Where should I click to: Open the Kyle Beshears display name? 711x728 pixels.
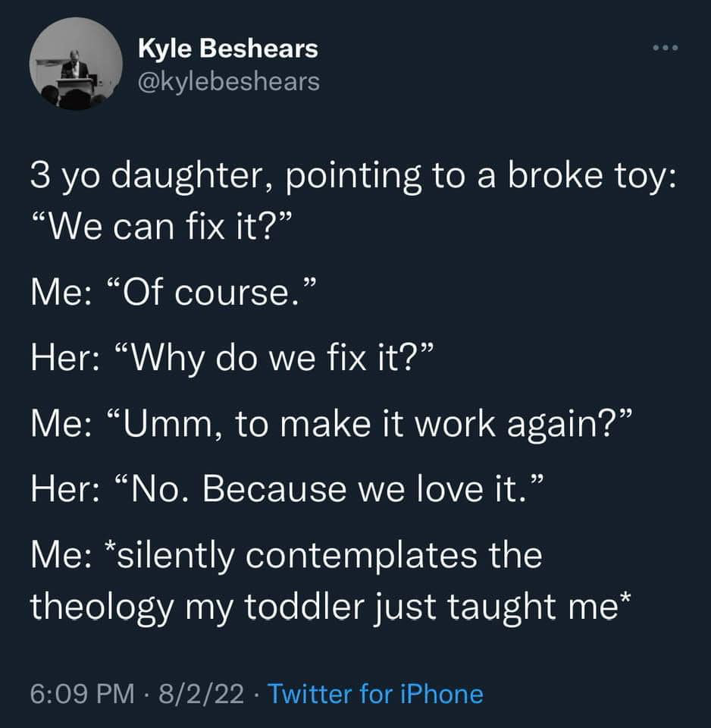coord(228,50)
